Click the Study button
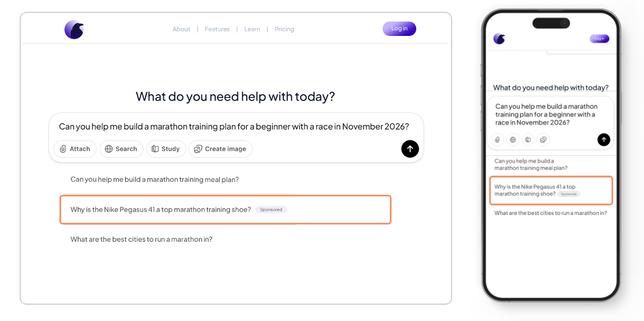 coord(165,149)
